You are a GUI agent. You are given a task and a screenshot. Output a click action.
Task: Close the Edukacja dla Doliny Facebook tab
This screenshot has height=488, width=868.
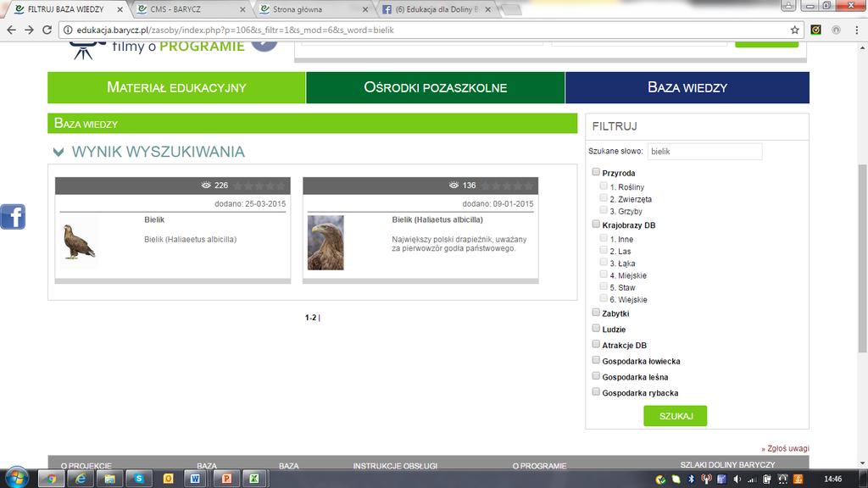pyautogui.click(x=487, y=9)
